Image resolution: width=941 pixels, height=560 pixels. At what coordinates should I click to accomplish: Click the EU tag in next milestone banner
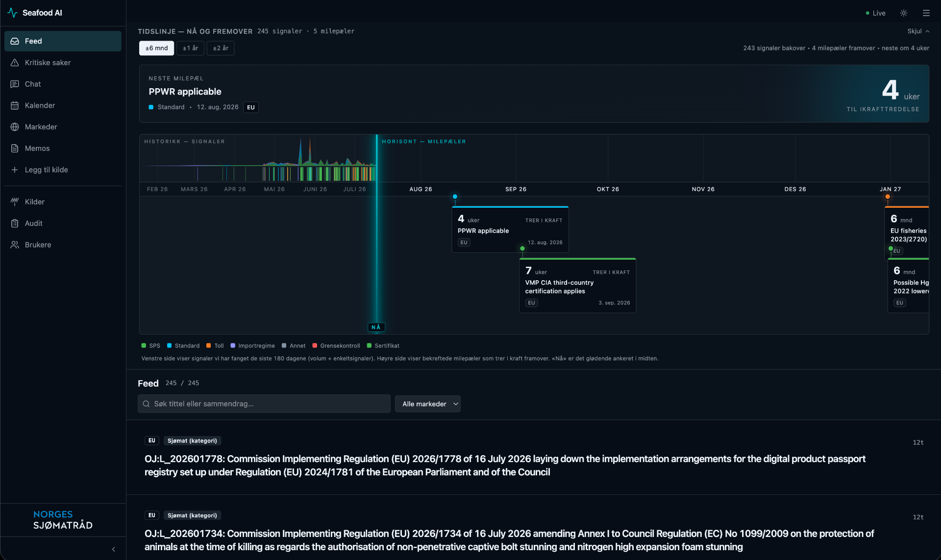point(251,107)
